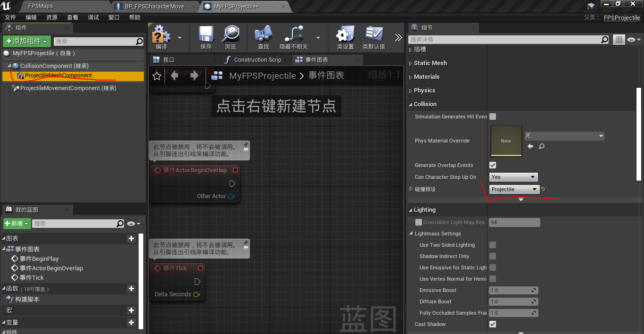The width and height of the screenshot is (644, 334).
Task: Collapse the Collision section
Action: (x=410, y=104)
